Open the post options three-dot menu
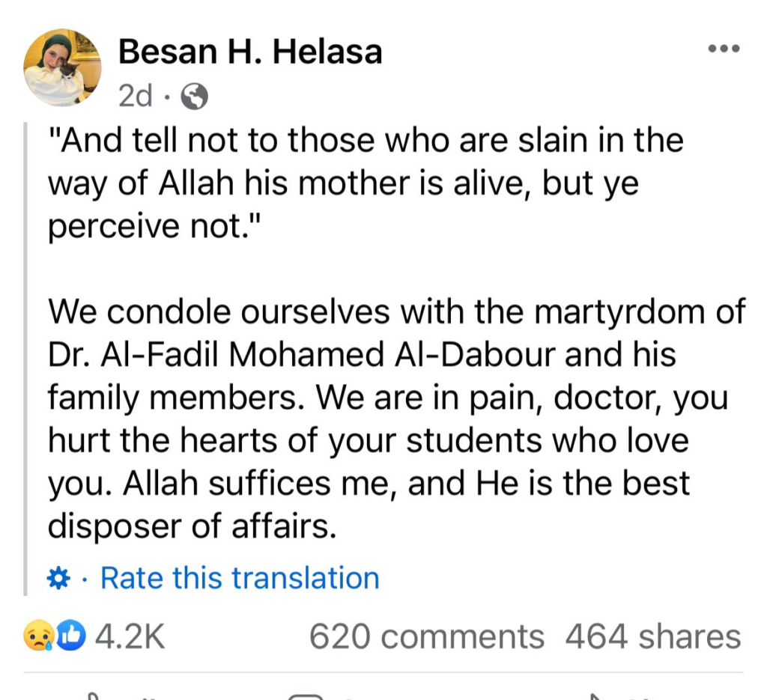The image size is (767, 700). click(x=724, y=49)
